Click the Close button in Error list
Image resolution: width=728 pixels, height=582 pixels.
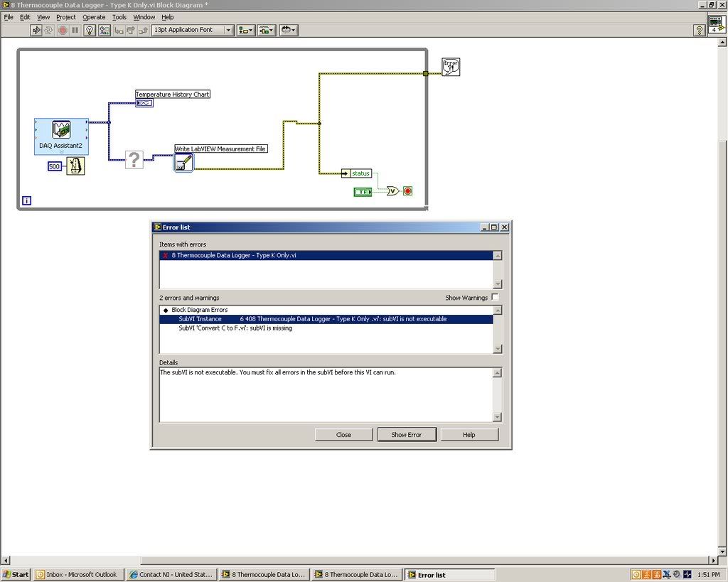click(343, 434)
